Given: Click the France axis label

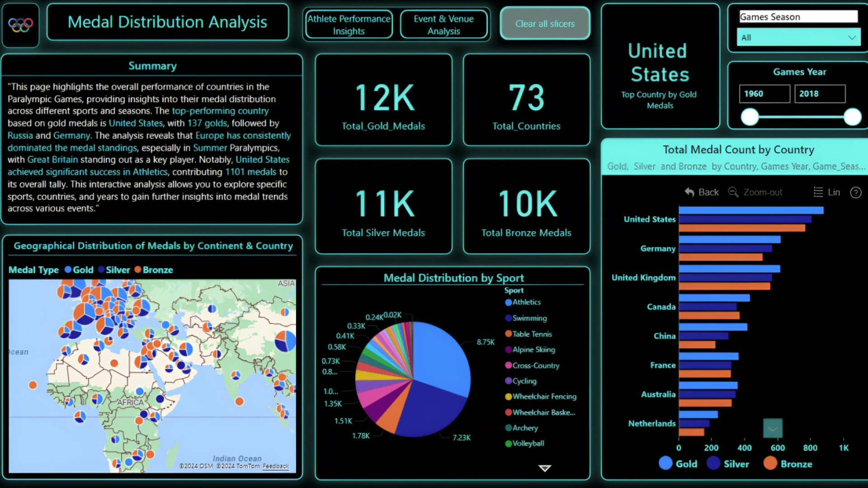Looking at the screenshot, I should (663, 365).
